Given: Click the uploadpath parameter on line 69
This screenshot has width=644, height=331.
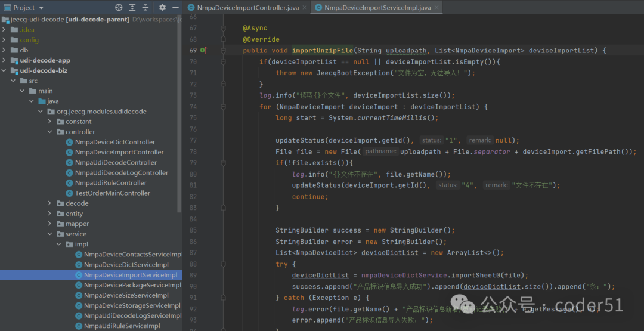Looking at the screenshot, I should (x=406, y=51).
